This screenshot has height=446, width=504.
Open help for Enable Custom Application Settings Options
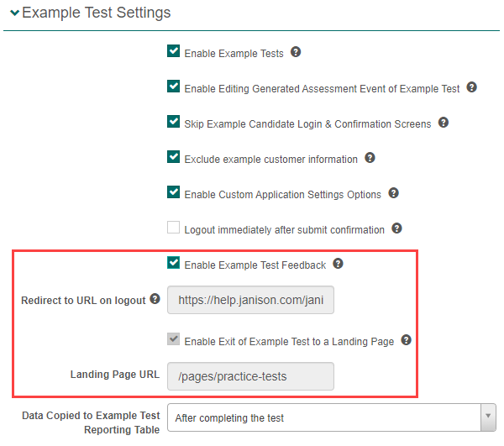[393, 193]
